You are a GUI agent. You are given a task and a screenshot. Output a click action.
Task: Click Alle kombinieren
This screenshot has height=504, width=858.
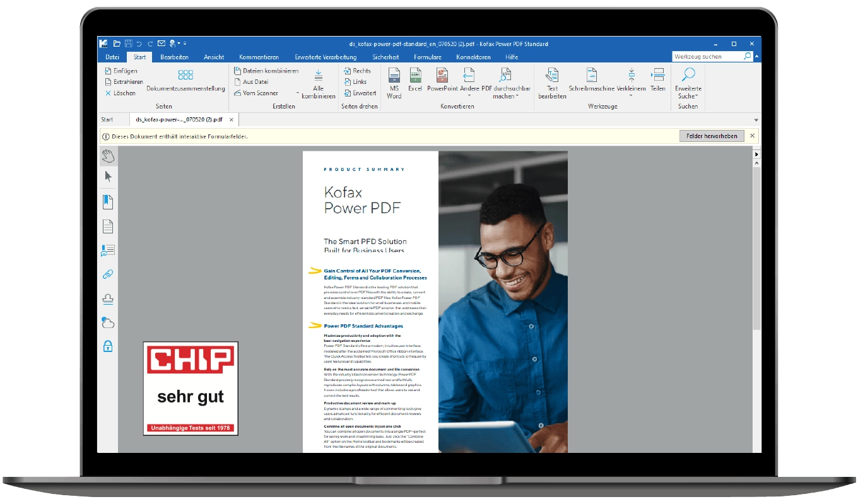pos(319,84)
